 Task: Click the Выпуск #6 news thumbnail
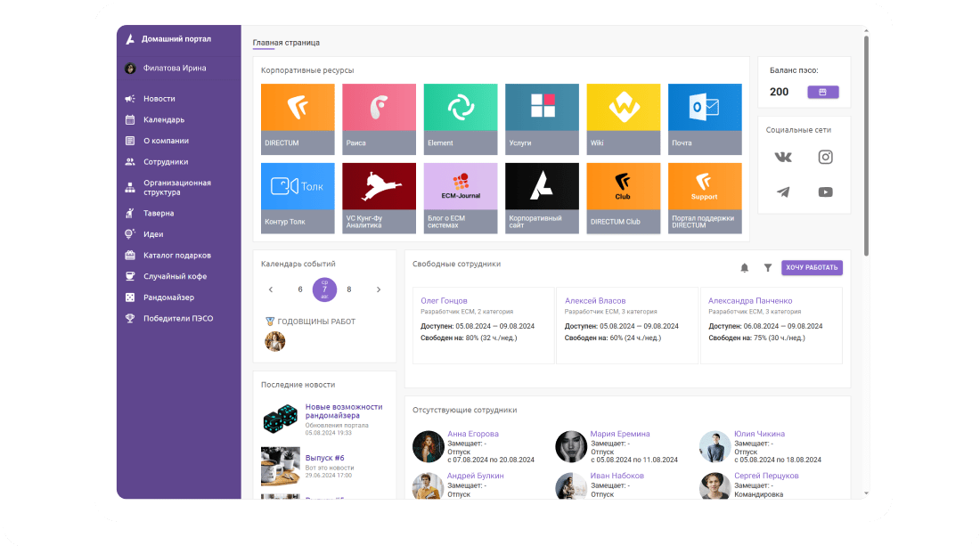click(280, 466)
